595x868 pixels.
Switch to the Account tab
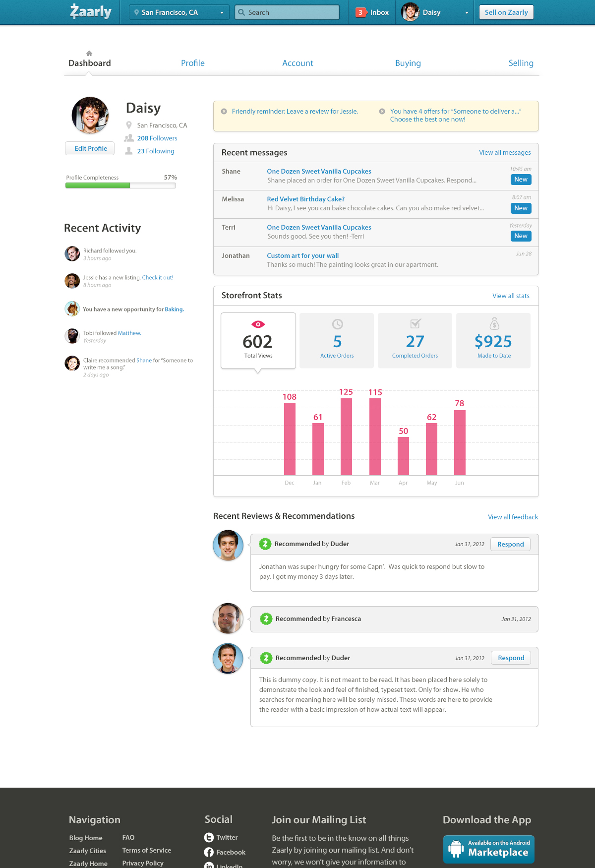pyautogui.click(x=297, y=63)
